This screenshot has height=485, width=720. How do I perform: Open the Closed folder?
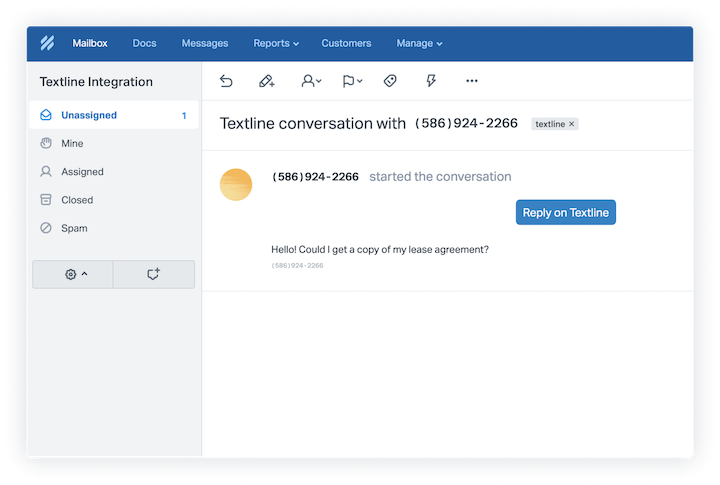coord(113,200)
